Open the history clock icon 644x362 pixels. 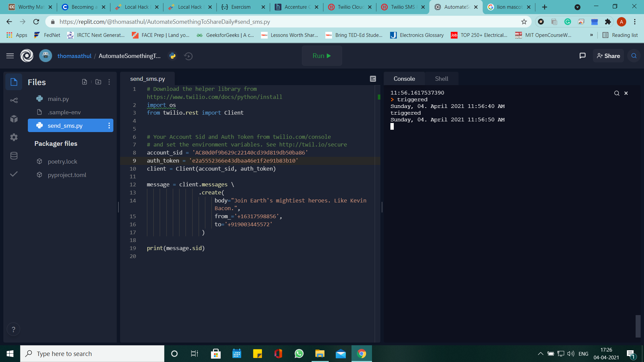(x=189, y=56)
